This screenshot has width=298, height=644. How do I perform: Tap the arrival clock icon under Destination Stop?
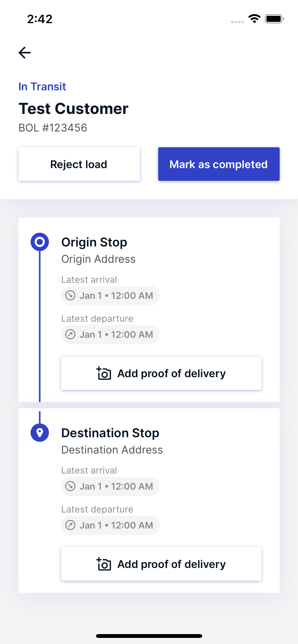[x=71, y=486]
